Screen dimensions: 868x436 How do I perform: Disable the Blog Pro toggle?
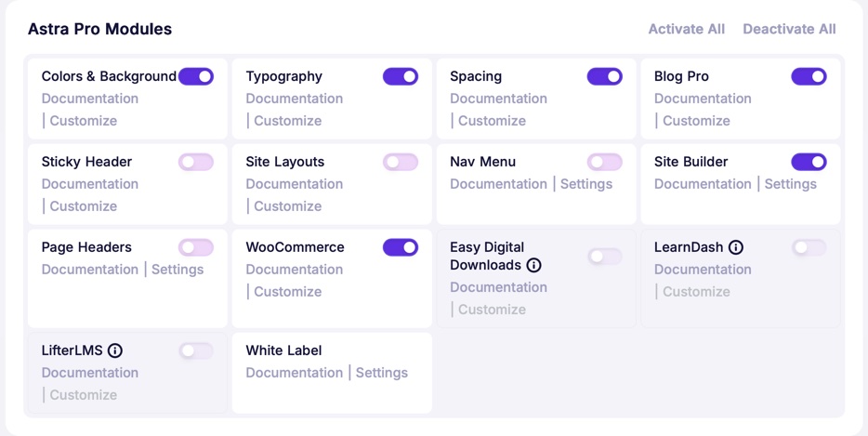point(809,76)
